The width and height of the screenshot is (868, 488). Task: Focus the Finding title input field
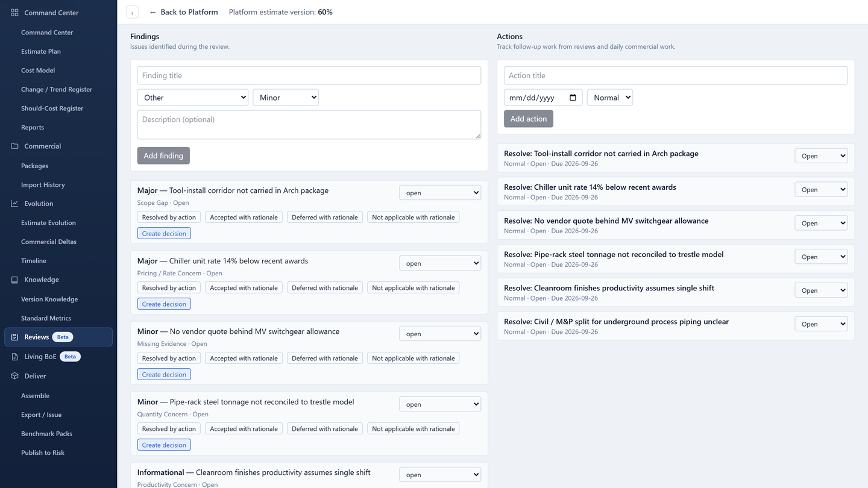[309, 75]
